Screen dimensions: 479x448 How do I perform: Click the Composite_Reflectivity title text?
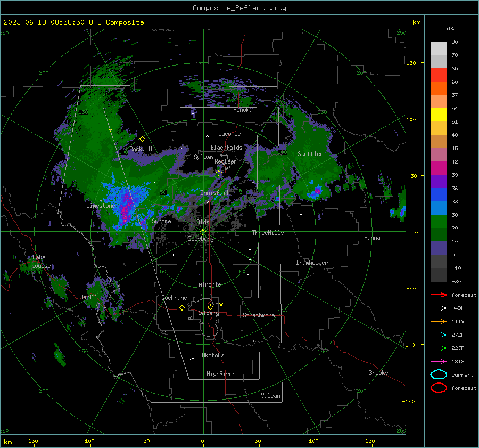pyautogui.click(x=240, y=8)
